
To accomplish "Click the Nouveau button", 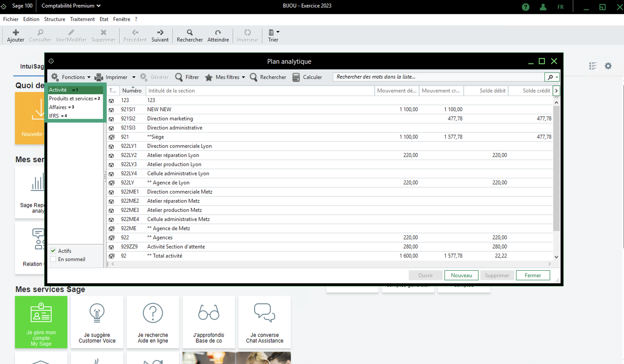I will tap(461, 275).
